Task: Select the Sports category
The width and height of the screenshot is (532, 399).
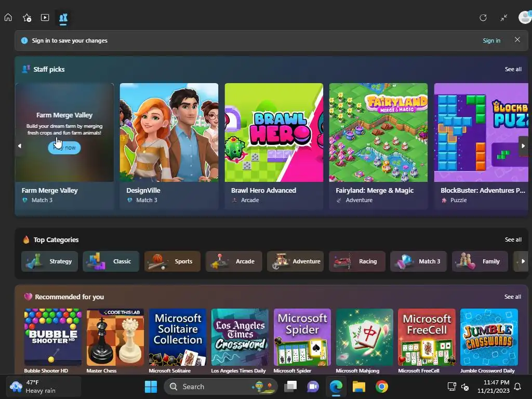Action: click(x=172, y=261)
